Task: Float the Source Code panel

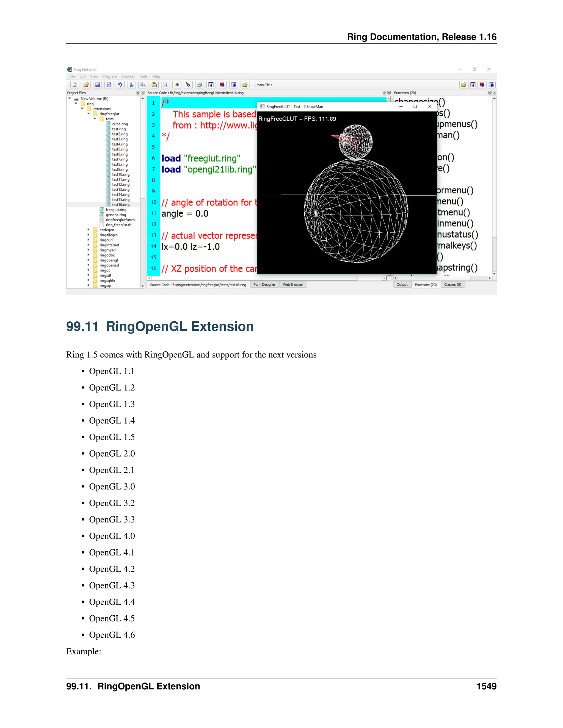Action: tap(384, 93)
